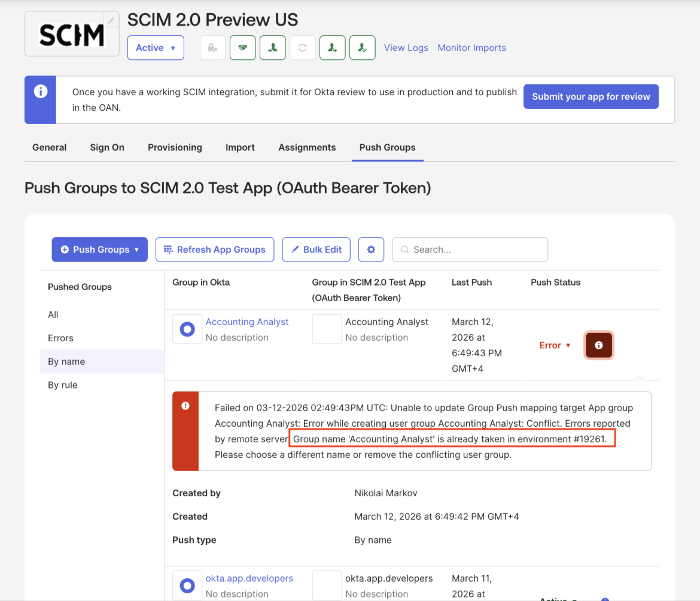Expand the Push Groups dropdown button

click(99, 250)
